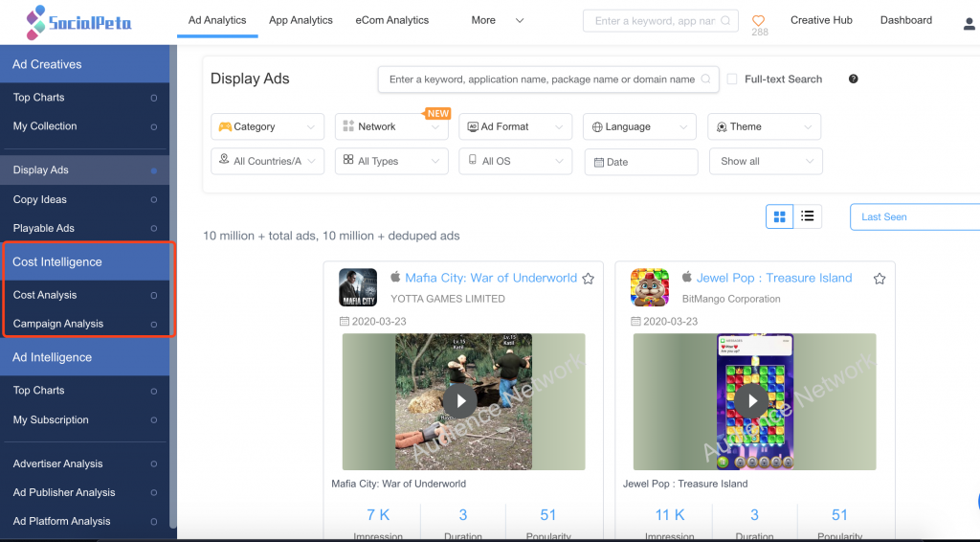The height and width of the screenshot is (542, 980).
Task: Click the magnifier in Display Ads search field
Action: point(705,79)
